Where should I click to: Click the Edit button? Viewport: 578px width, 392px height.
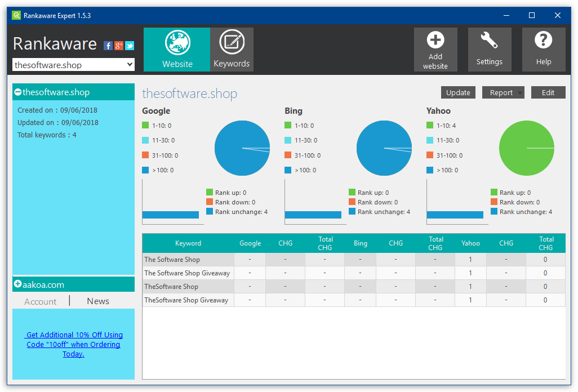548,92
